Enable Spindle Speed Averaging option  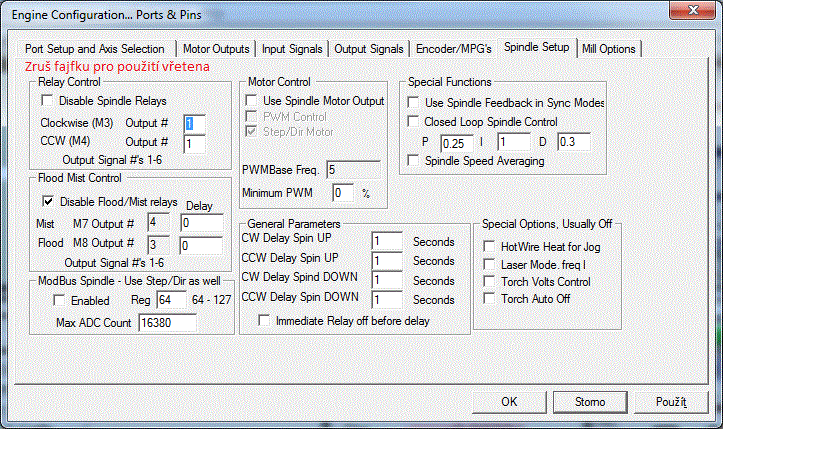(413, 160)
